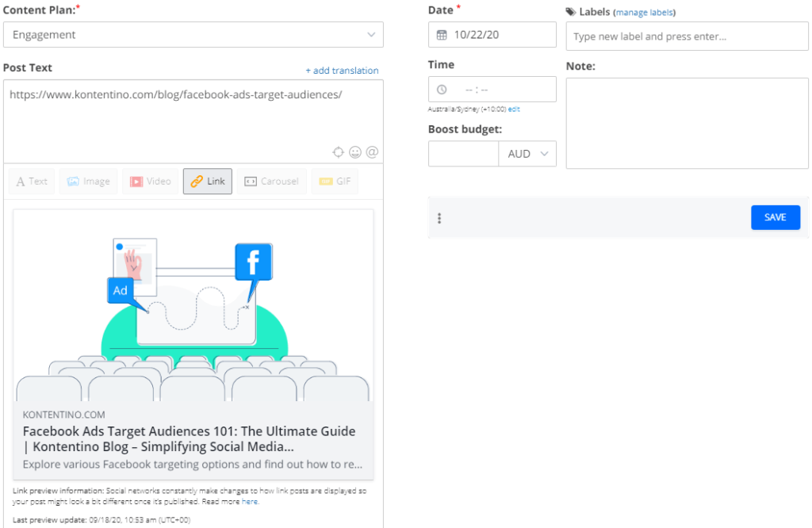The height and width of the screenshot is (528, 812).
Task: Click the Australia/Sydney timezone text
Action: pyautogui.click(x=466, y=109)
